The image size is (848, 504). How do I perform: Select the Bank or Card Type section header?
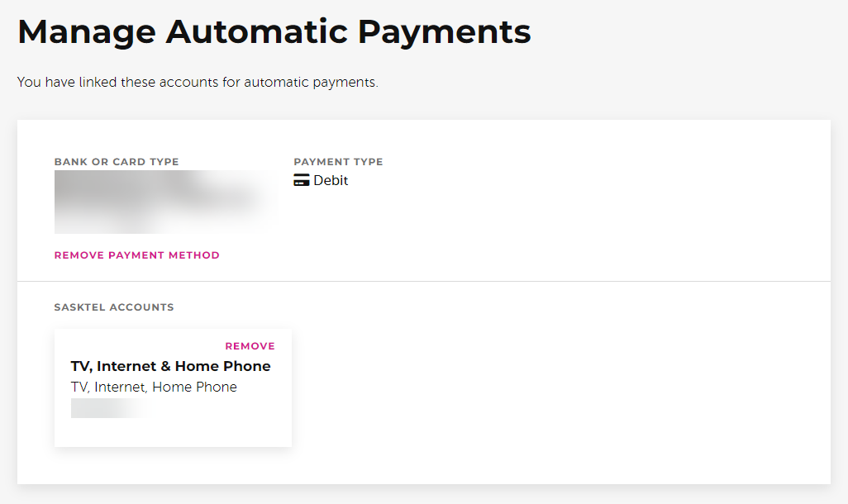(116, 161)
